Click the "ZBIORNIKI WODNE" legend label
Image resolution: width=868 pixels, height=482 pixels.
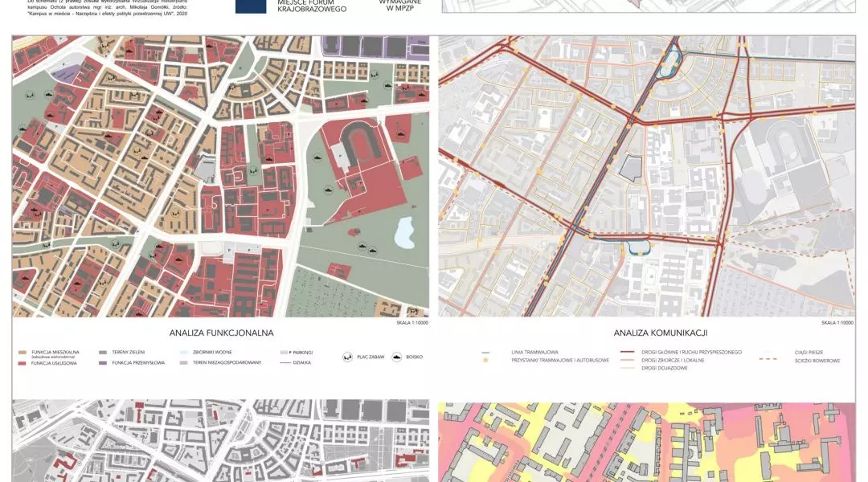(x=212, y=353)
